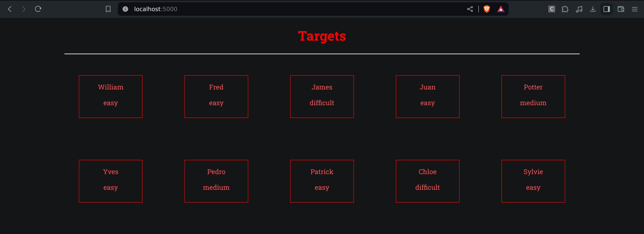This screenshot has height=234, width=644.
Task: Toggle the sidebar panel
Action: 606,9
